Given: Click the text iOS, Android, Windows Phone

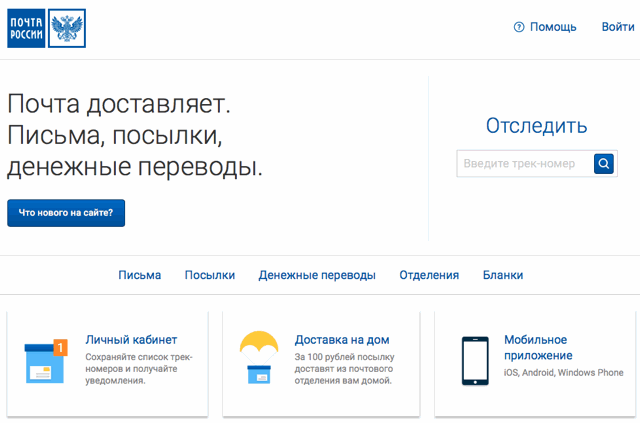Looking at the screenshot, I should [x=564, y=373].
